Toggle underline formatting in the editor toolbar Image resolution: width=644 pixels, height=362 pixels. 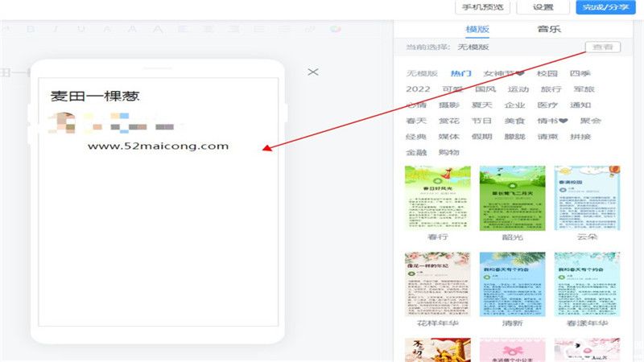click(x=81, y=30)
